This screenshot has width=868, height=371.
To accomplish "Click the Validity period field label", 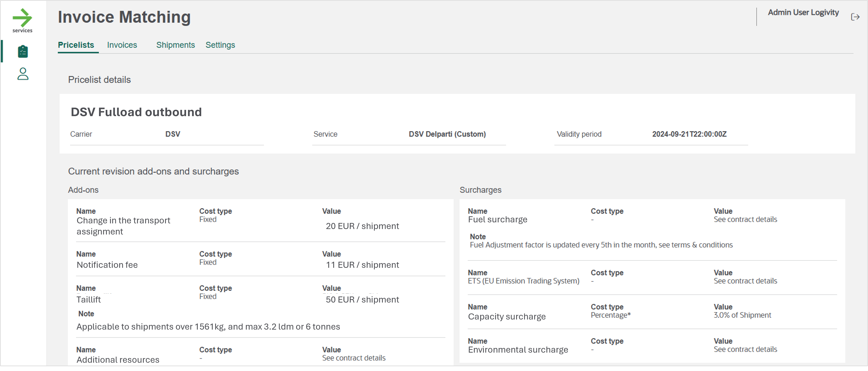I will point(579,134).
